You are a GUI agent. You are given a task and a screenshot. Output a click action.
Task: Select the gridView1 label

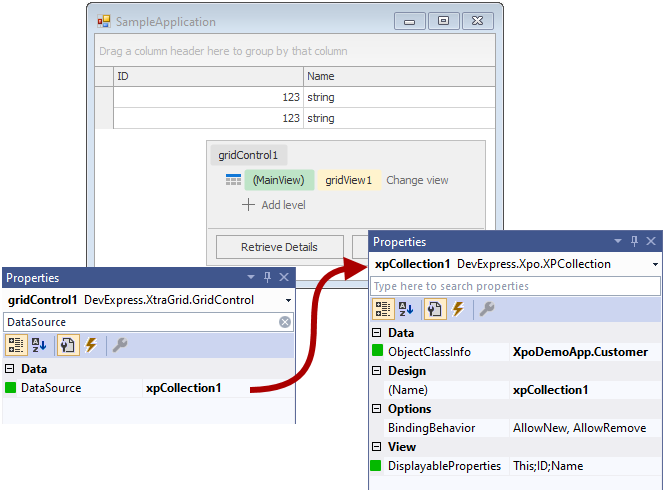point(349,180)
